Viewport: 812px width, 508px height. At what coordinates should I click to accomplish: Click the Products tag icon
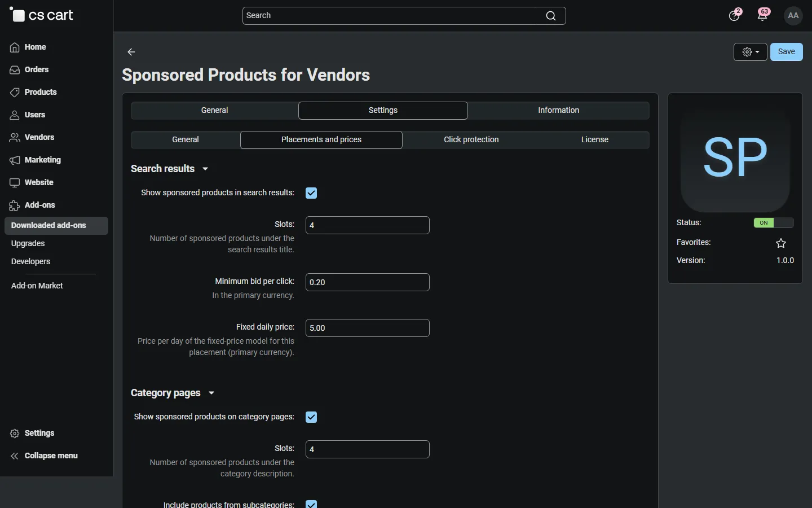pos(15,93)
